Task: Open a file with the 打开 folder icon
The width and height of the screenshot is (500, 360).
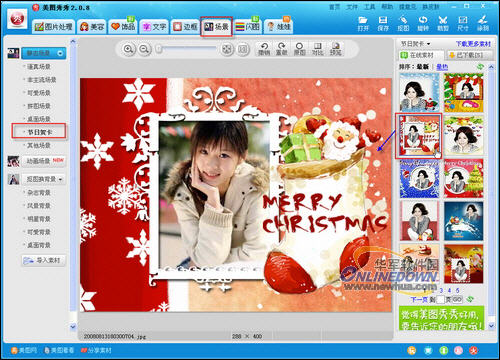Action: 363,24
